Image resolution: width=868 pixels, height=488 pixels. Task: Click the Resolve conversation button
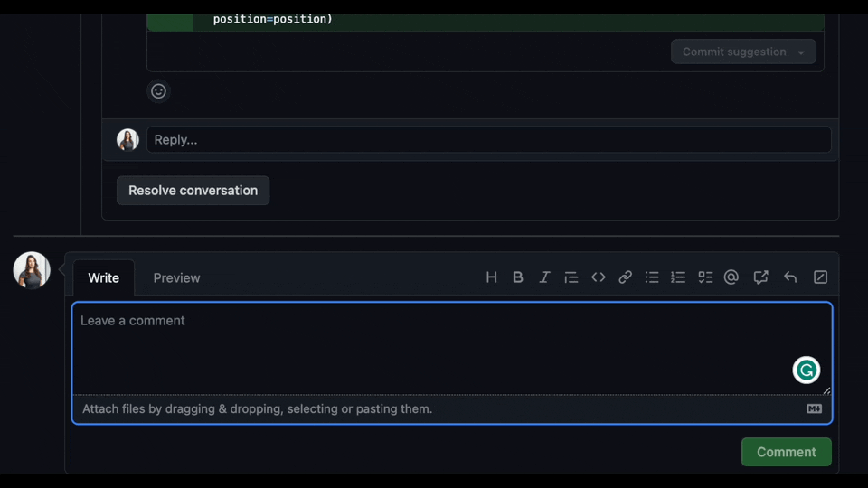pos(193,191)
